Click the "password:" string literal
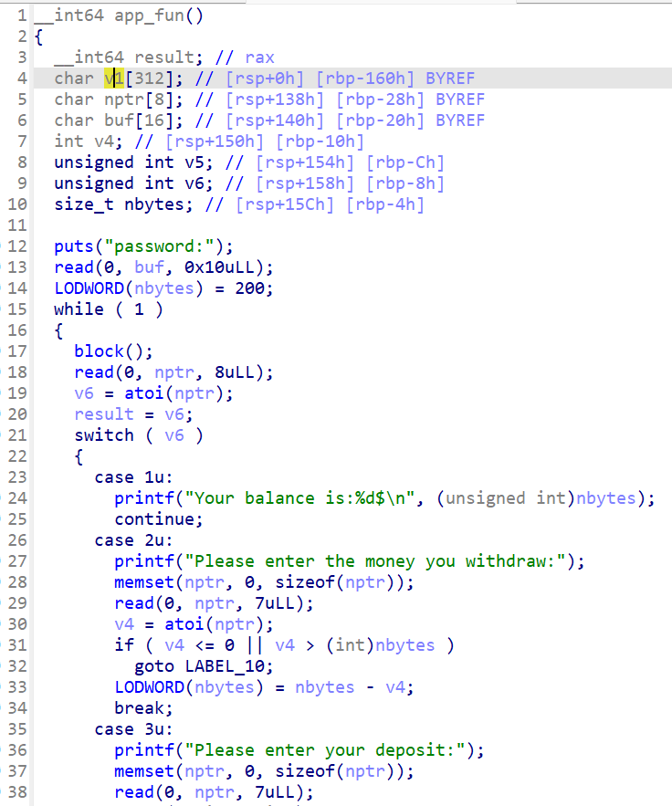Screen dimensions: 672x806 [160, 246]
